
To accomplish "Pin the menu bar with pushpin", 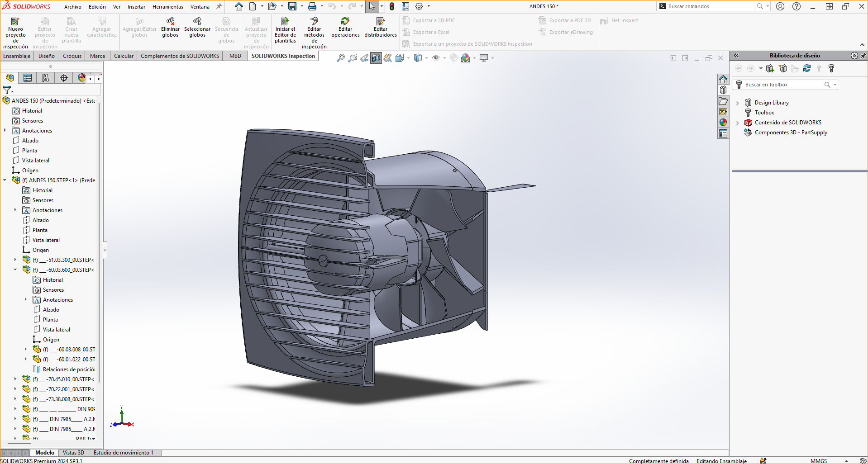I will coord(219,6).
